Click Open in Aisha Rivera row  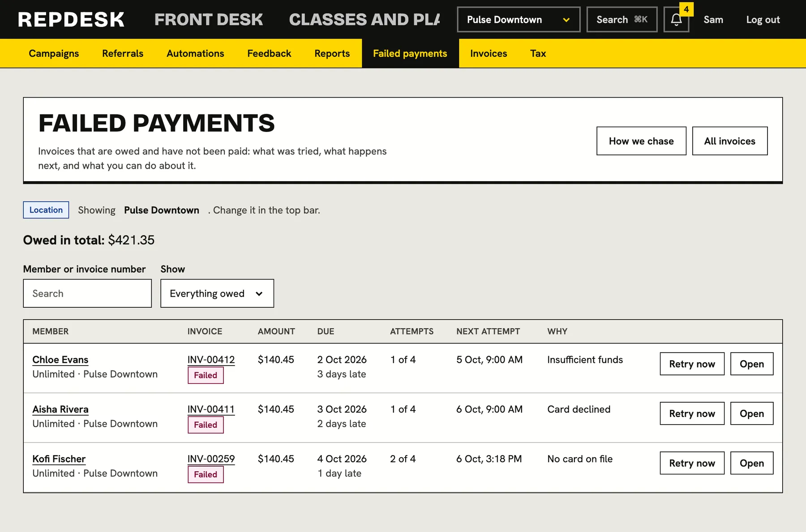[x=752, y=413]
